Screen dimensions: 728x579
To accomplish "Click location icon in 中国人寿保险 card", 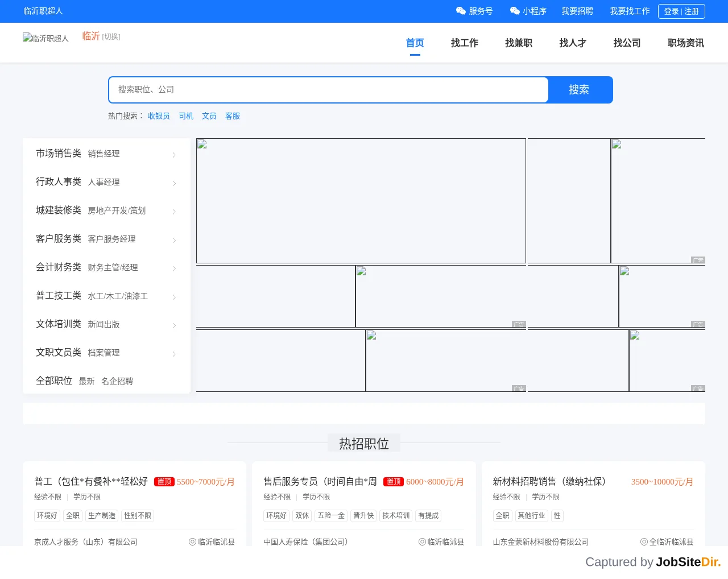I will pyautogui.click(x=422, y=542).
